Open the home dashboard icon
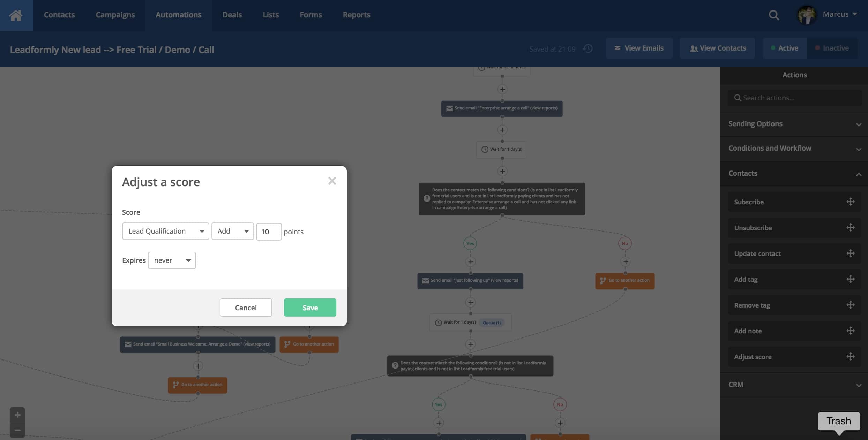The image size is (868, 440). pos(16,15)
